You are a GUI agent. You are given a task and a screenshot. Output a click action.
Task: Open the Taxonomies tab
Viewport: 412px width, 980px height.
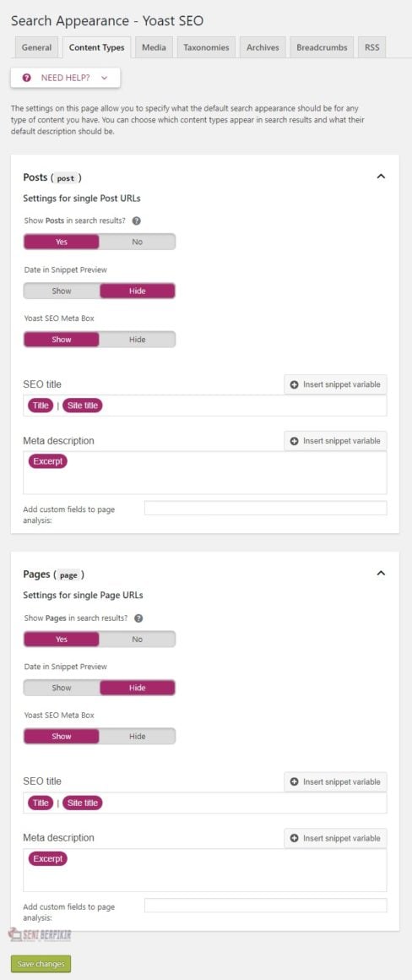(206, 47)
